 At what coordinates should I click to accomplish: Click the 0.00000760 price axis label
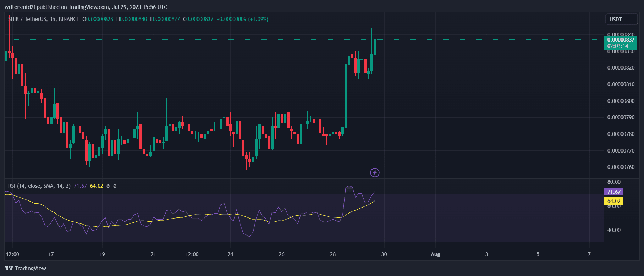(x=621, y=167)
